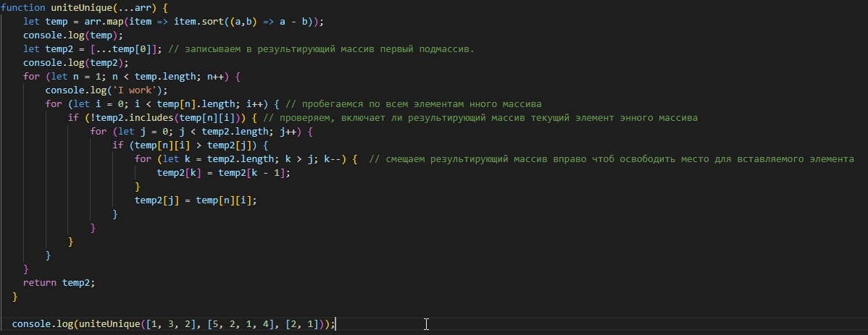868x335 pixels.
Task: Click the console.log(temp2); statement
Action: pyautogui.click(x=76, y=64)
